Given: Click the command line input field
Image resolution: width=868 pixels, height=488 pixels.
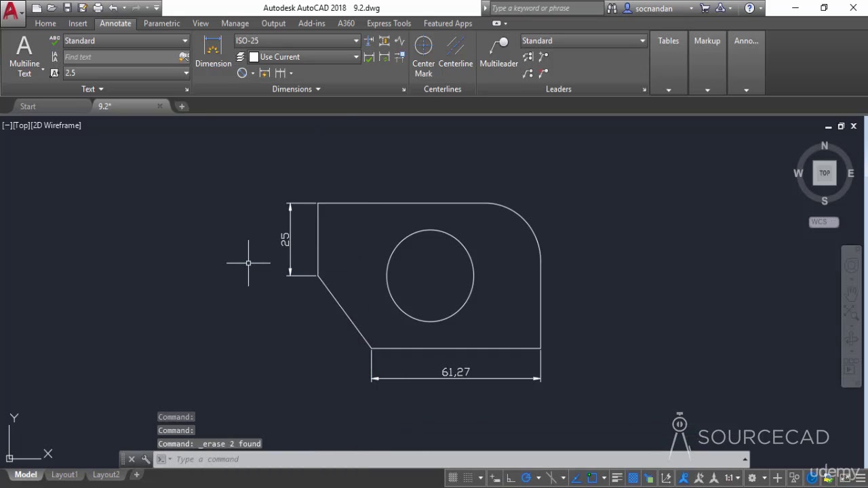Looking at the screenshot, I should 454,459.
